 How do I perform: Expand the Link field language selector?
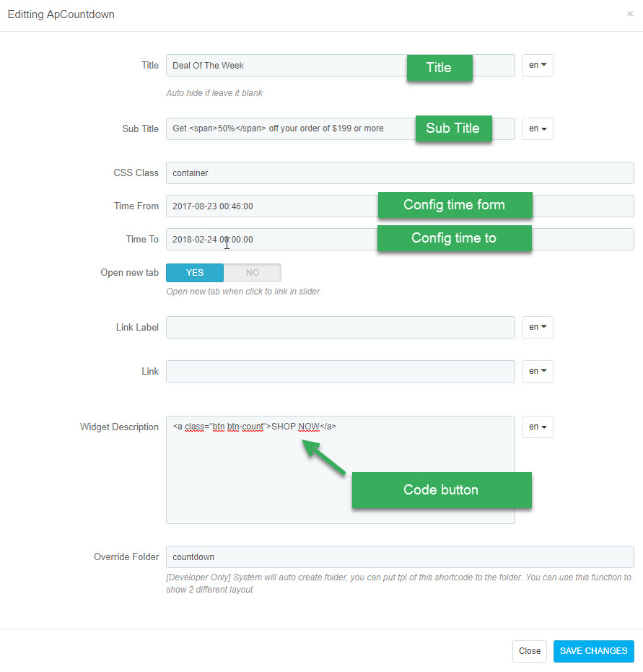click(x=538, y=371)
